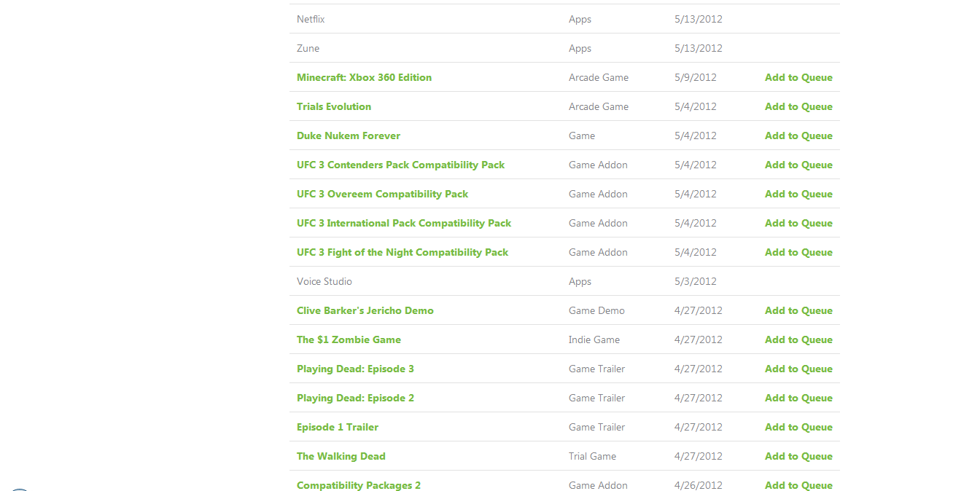Image resolution: width=980 pixels, height=491 pixels.
Task: Add UFC 3 Overeem Pack to queue
Action: click(798, 194)
